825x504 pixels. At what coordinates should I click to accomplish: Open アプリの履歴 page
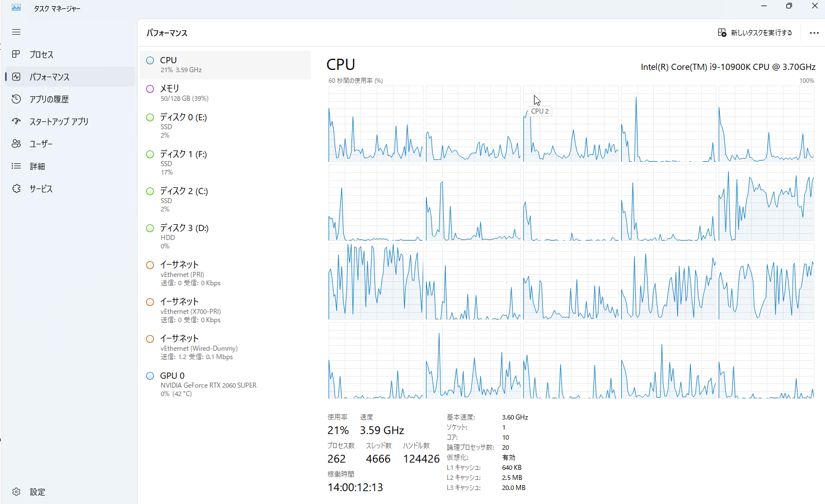tap(70, 99)
